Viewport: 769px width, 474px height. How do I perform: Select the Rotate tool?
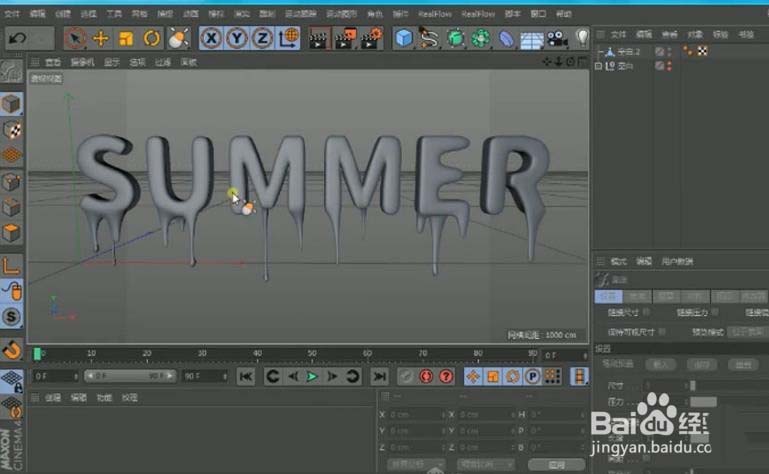152,38
